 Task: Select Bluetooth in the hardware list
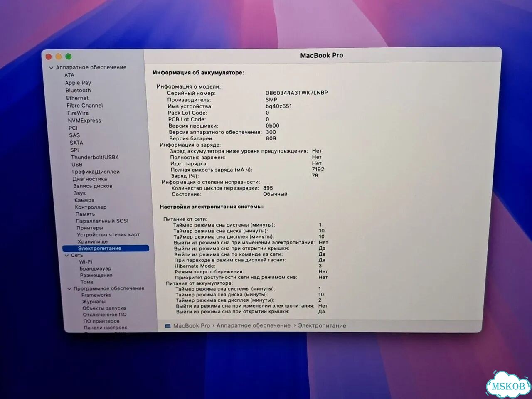[x=78, y=90]
